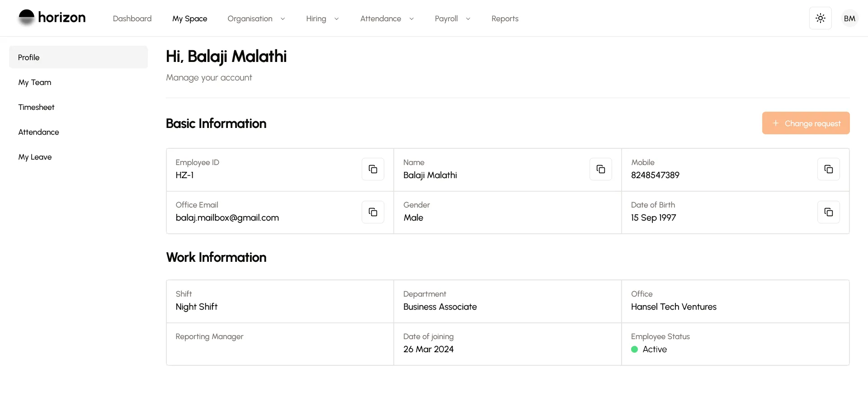The width and height of the screenshot is (868, 397).
Task: Click the email balaj.mailbox@gmail.com
Action: tap(227, 217)
